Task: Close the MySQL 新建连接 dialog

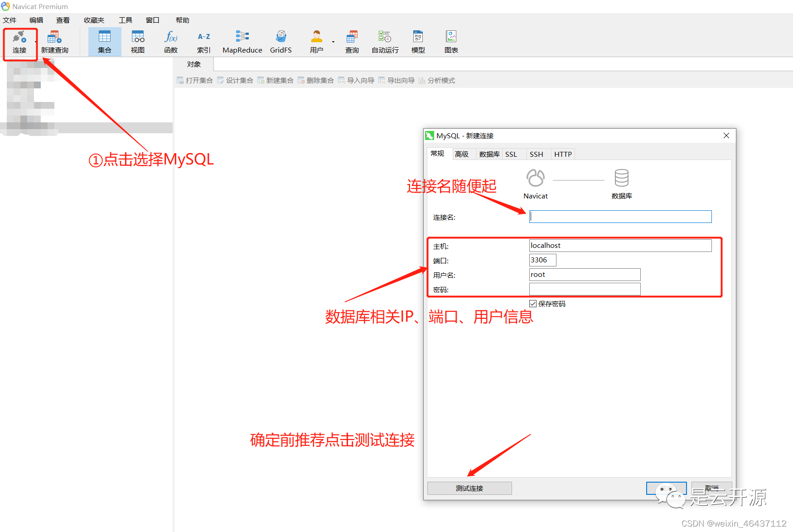Action: click(726, 135)
